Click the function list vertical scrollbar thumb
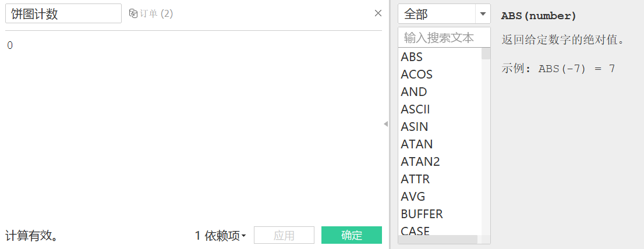This screenshot has height=249, width=644. point(486,54)
